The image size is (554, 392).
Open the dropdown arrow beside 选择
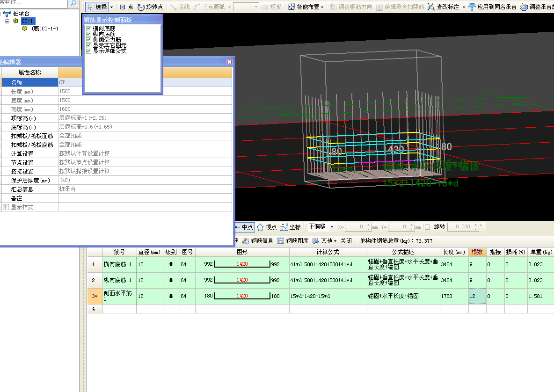tap(112, 7)
